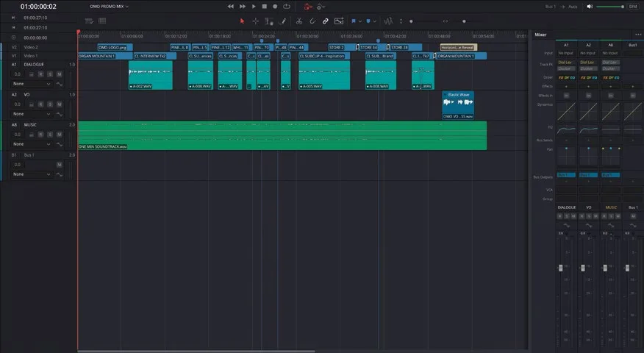644x353 pixels.
Task: Select the ONE MIN SOUNDTRACK.wav music clip
Action: pos(282,135)
